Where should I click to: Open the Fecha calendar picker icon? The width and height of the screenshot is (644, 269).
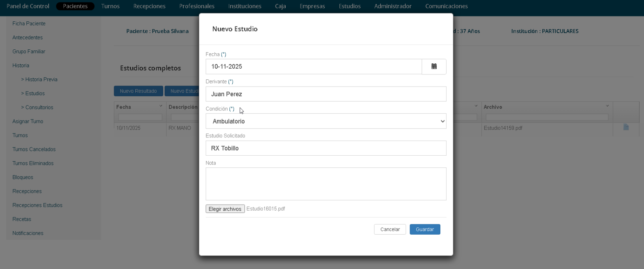(434, 67)
